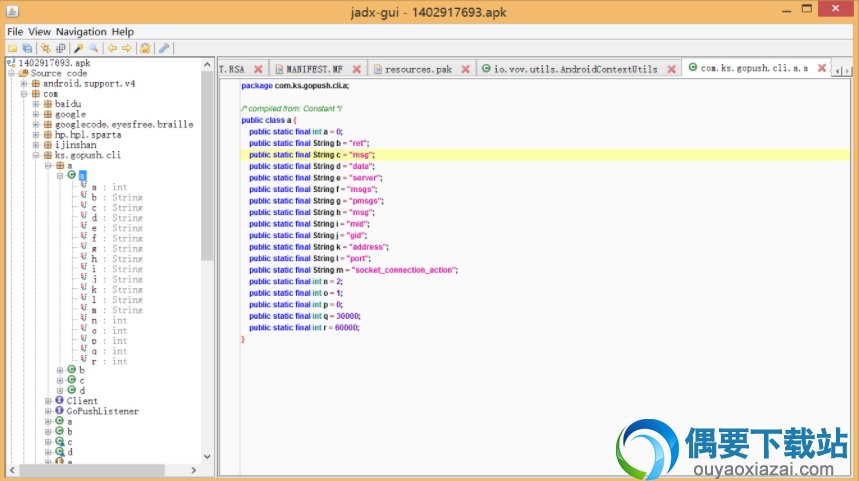859x481 pixels.
Task: Switch to the T.RSA tab
Action: [x=232, y=69]
